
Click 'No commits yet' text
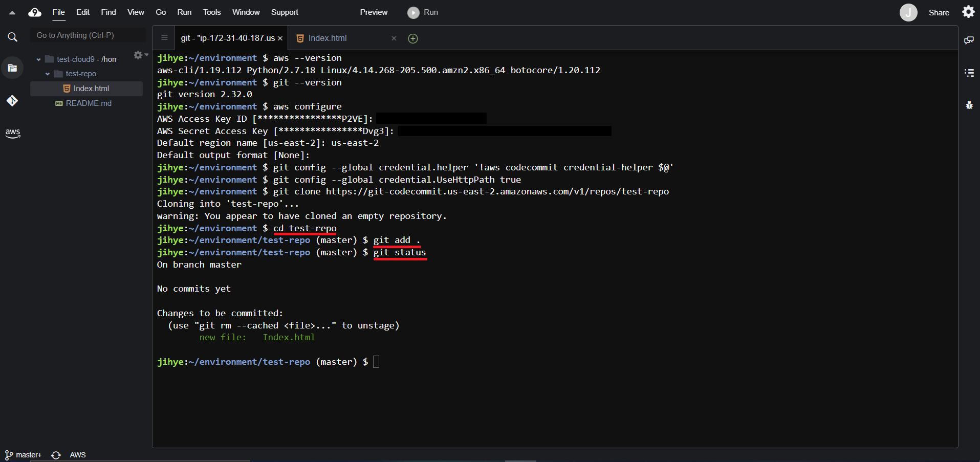194,289
